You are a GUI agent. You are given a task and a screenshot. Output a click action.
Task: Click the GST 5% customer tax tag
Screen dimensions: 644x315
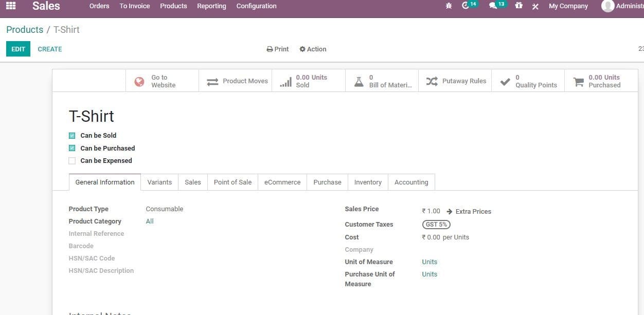click(436, 224)
